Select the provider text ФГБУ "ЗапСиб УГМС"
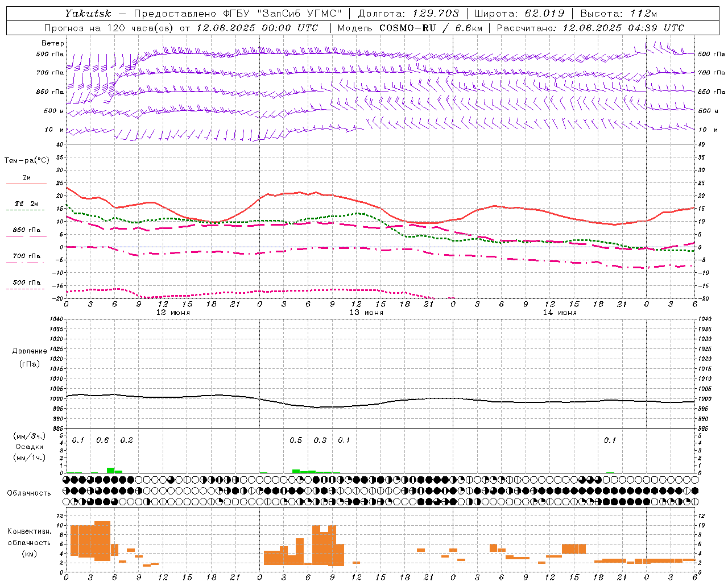Viewport: 728px width, 582px height. click(x=283, y=13)
